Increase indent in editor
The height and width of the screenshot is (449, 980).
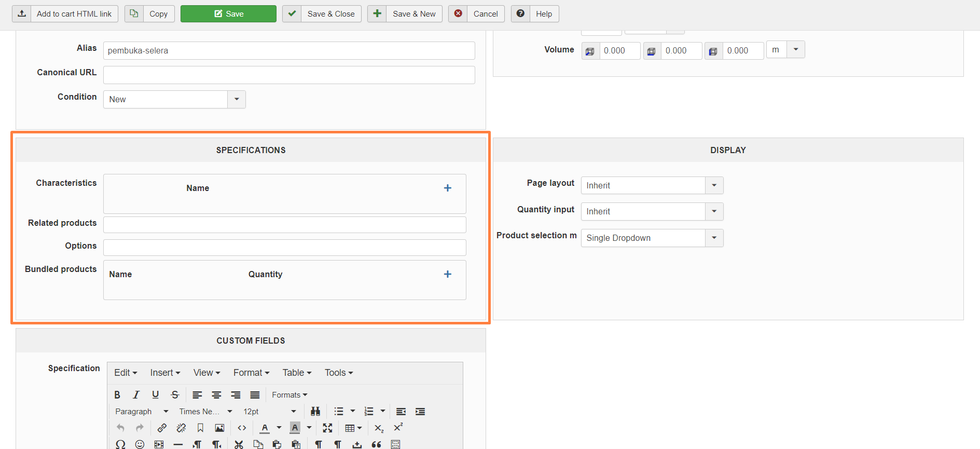point(420,412)
